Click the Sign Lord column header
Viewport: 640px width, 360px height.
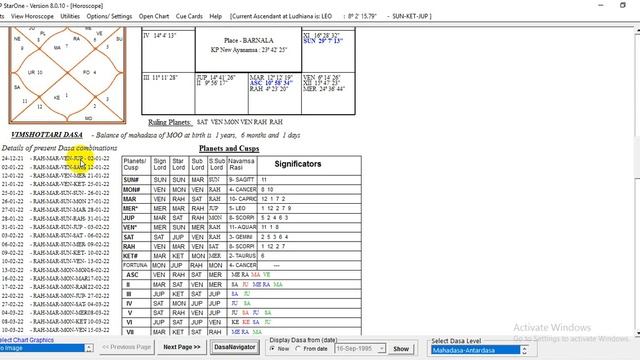point(160,164)
